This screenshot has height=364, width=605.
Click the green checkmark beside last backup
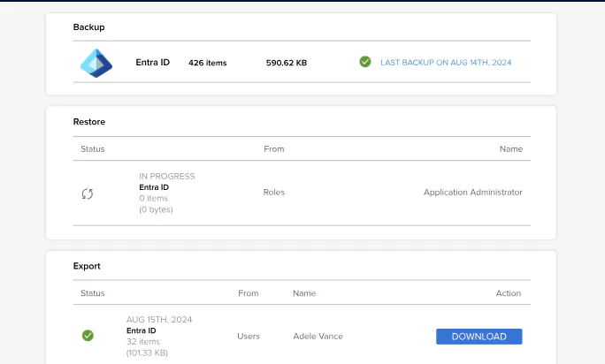[365, 62]
